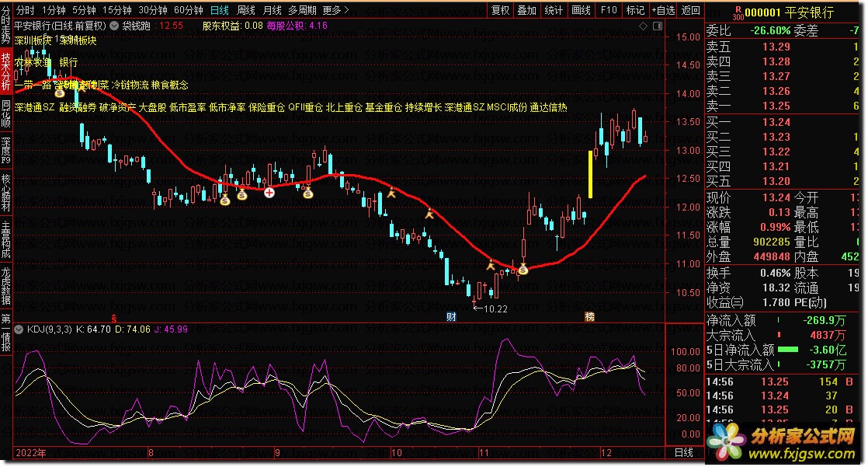Open 龙虎数据 side tab
Screen dimensions: 868x467
point(6,286)
